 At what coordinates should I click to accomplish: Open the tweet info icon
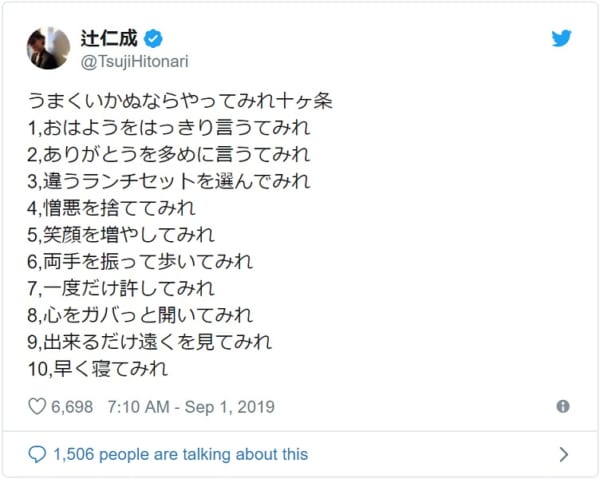coord(563,406)
